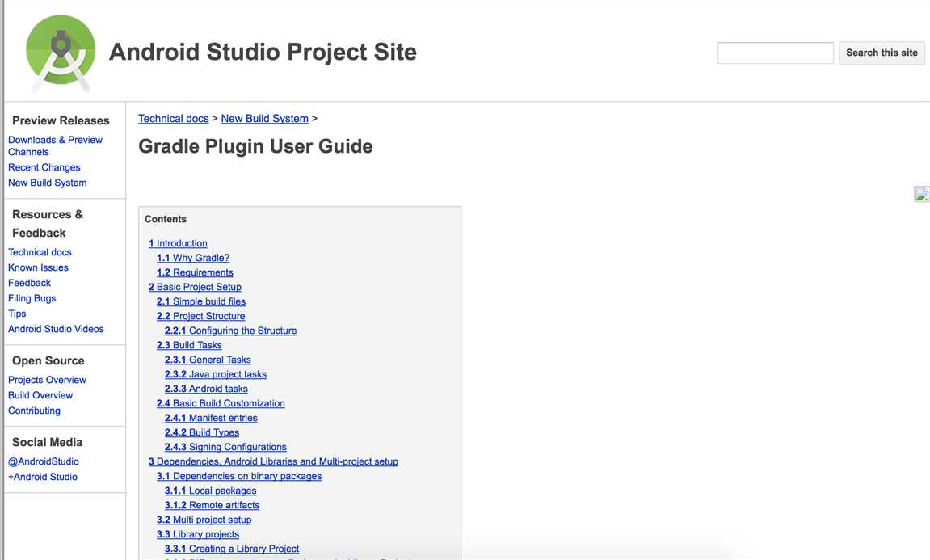This screenshot has width=930, height=560.
Task: Jump to 1 Introduction in contents
Action: (178, 243)
